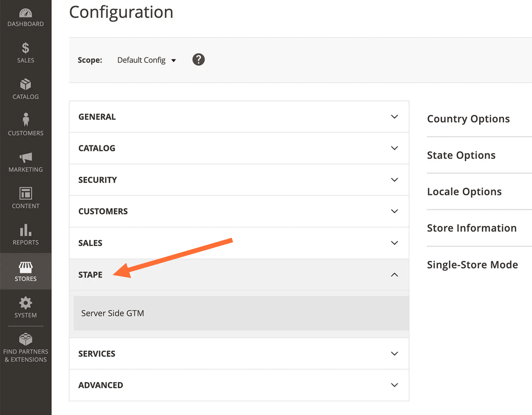This screenshot has height=415, width=532.
Task: Click the Customers sidebar icon
Action: [x=25, y=124]
